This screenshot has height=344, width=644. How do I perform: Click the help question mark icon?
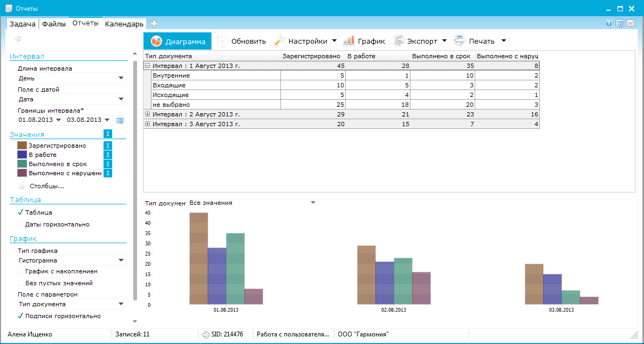(x=609, y=23)
